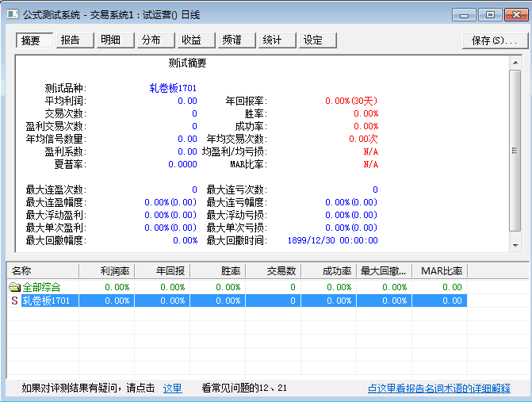The image size is (532, 402).
Task: Sort by the 最大回撤 column header
Action: (x=385, y=270)
